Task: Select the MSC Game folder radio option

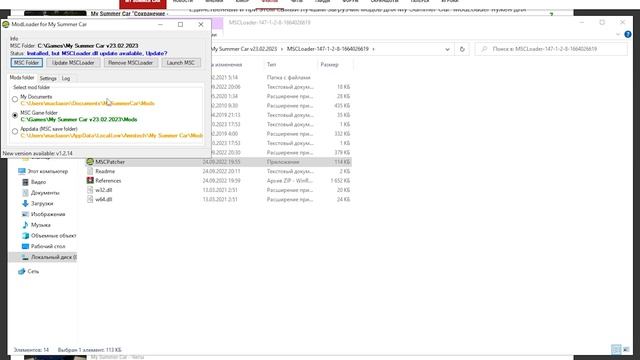Action: click(15, 116)
